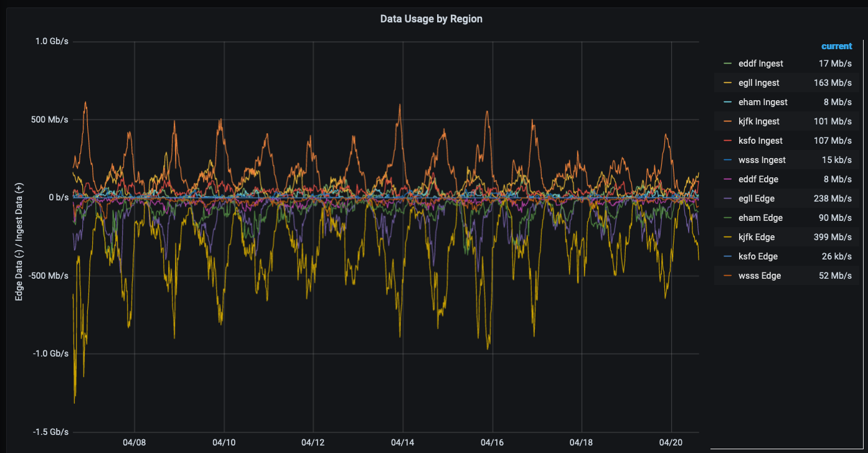The image size is (868, 453).
Task: Click the 1.0 Gb/s y-axis label
Action: pos(52,41)
